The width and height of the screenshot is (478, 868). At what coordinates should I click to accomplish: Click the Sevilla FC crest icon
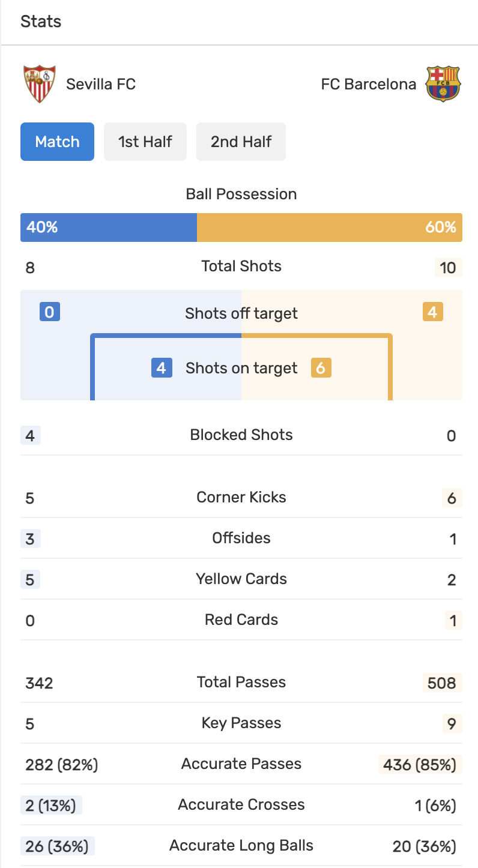click(x=40, y=84)
